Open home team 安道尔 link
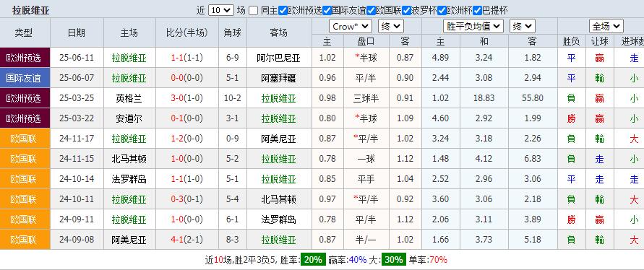This screenshot has width=644, height=270. [129, 118]
